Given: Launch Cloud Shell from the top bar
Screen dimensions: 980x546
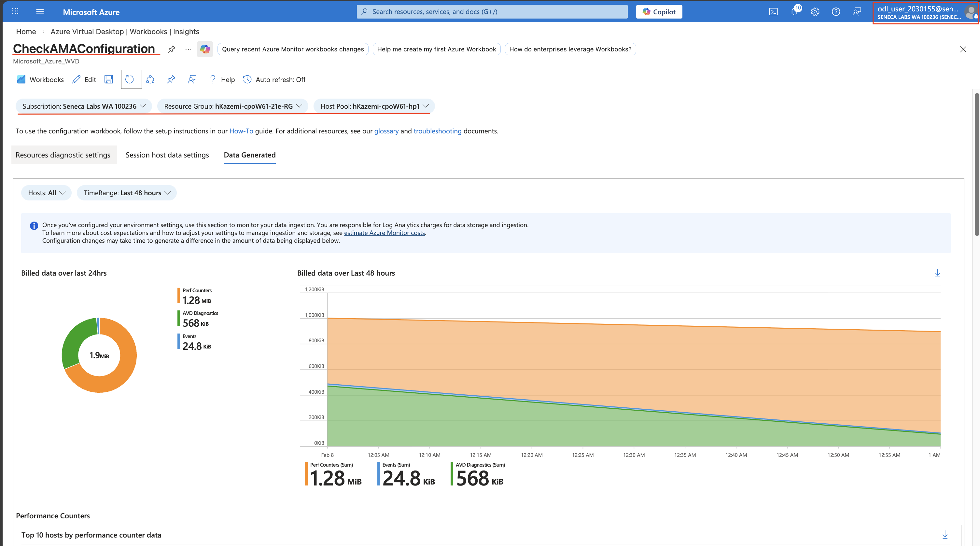Looking at the screenshot, I should point(774,12).
